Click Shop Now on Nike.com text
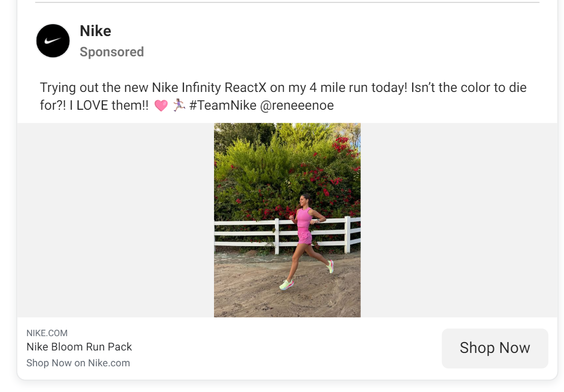The height and width of the screenshot is (392, 564). pyautogui.click(x=79, y=362)
